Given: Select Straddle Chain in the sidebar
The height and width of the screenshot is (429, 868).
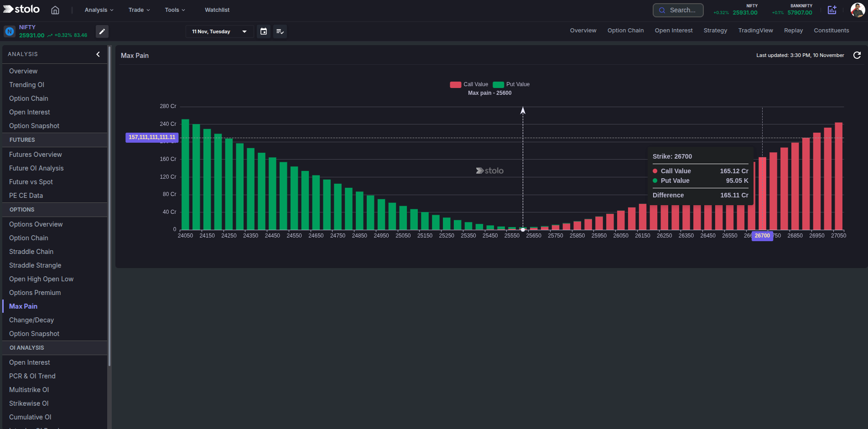Looking at the screenshot, I should click(31, 251).
